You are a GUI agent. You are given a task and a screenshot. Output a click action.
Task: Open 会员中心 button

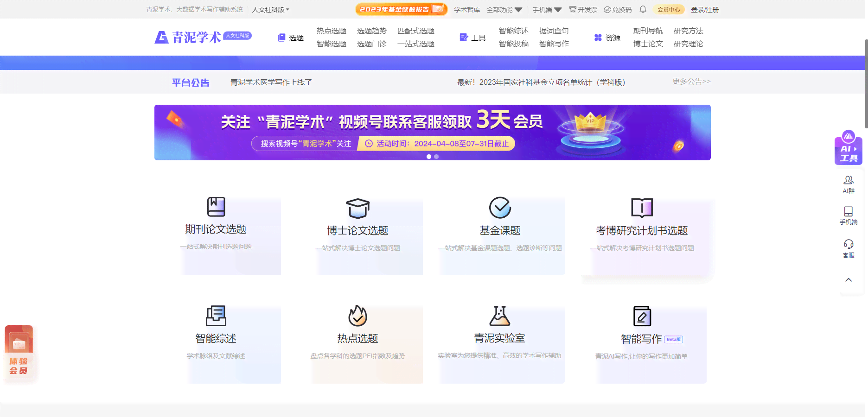(x=669, y=9)
